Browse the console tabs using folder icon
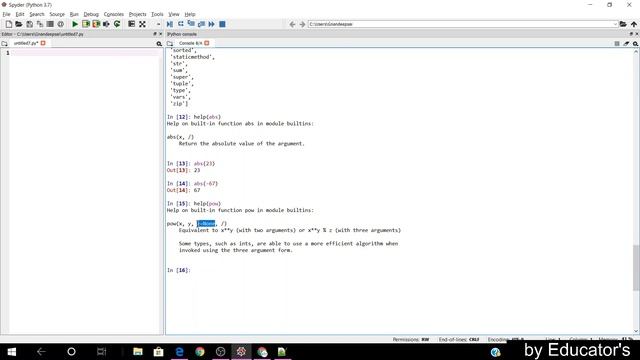Image resolution: width=640 pixels, height=360 pixels. 170,43
